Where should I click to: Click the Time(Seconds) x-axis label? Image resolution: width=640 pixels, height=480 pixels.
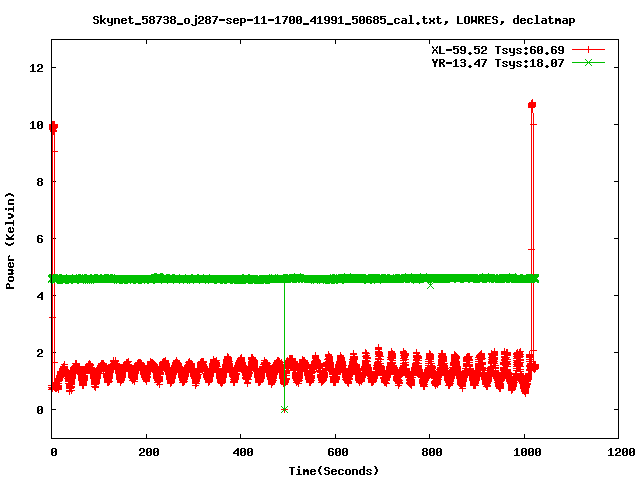[333, 471]
